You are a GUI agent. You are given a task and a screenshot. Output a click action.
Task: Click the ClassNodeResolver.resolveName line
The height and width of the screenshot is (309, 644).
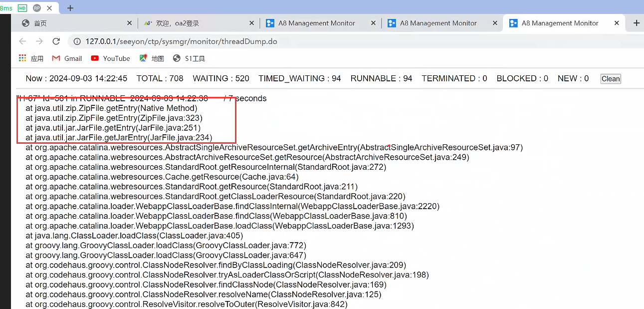[x=203, y=295]
